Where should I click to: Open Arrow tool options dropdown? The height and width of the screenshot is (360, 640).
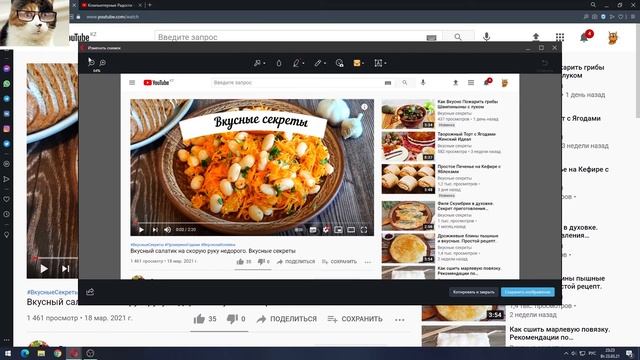coord(264,63)
